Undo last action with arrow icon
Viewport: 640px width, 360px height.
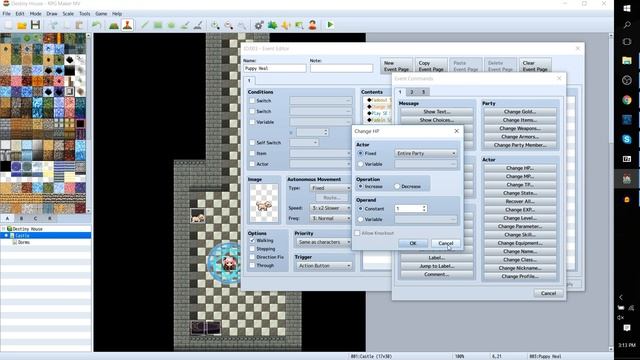click(96, 25)
